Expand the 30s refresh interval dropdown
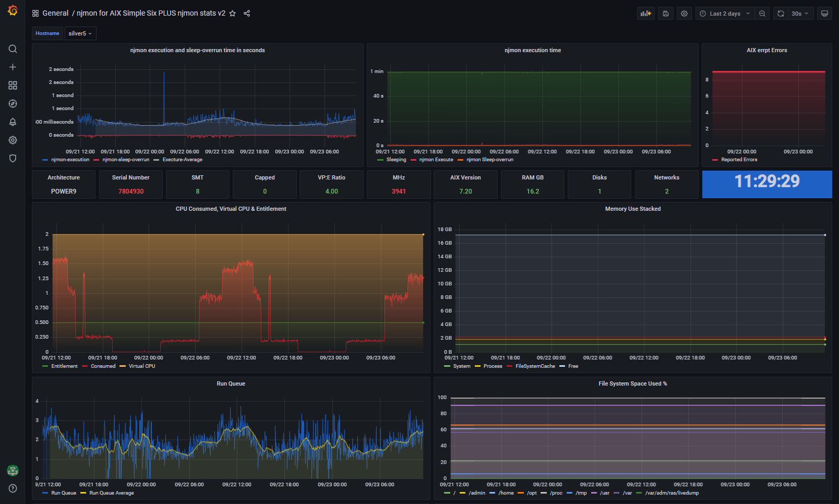This screenshot has width=839, height=504. click(x=799, y=14)
